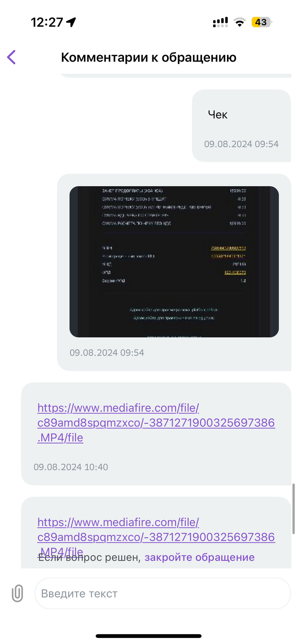
Task: Focus the "Введите текст" input field
Action: click(163, 593)
